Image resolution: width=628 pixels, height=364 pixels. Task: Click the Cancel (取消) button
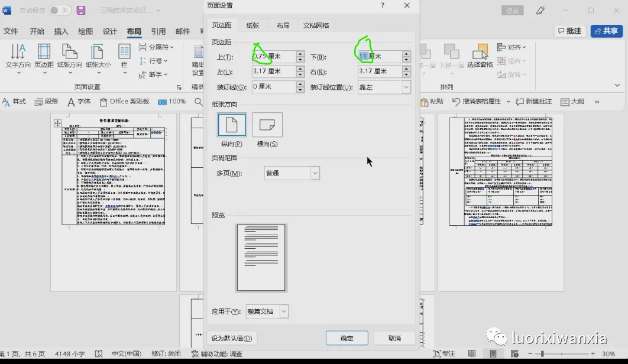[394, 338]
